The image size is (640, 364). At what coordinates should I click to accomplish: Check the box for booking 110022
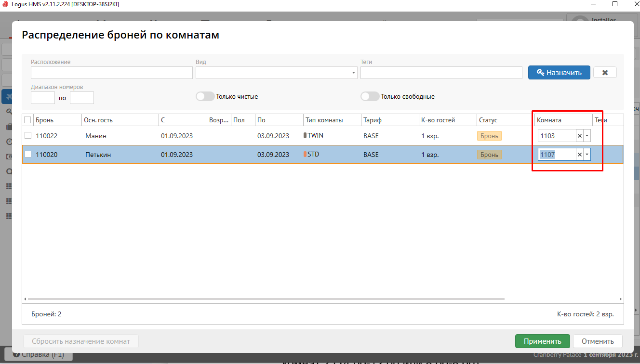click(x=28, y=136)
